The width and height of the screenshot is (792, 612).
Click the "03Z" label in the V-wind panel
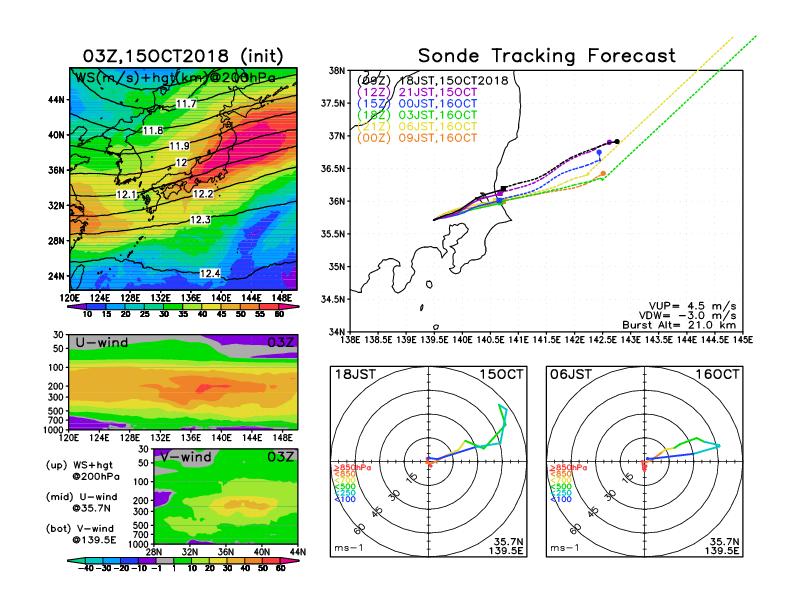(281, 457)
